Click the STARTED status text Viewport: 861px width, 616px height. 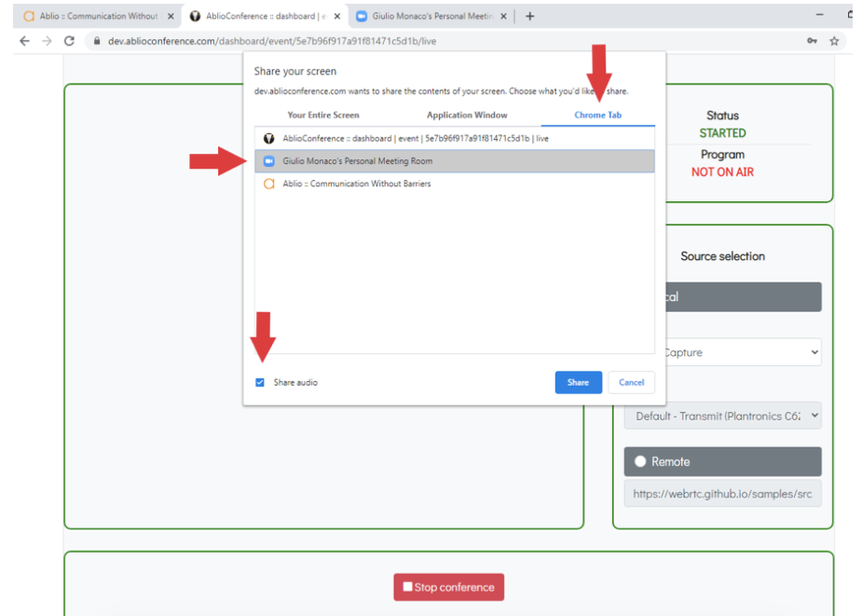(x=723, y=133)
